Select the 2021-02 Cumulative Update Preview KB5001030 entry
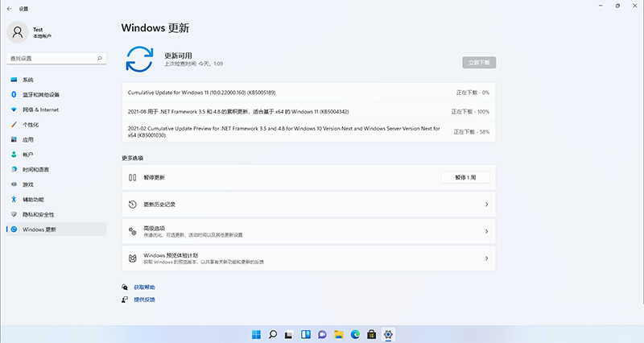The image size is (644, 343). click(308, 131)
